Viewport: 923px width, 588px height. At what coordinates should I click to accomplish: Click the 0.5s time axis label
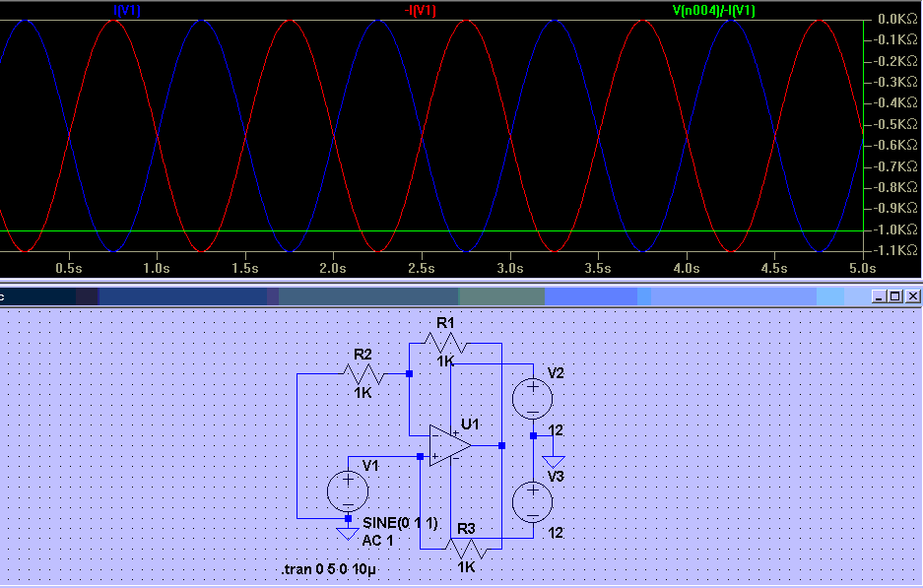[x=69, y=269]
